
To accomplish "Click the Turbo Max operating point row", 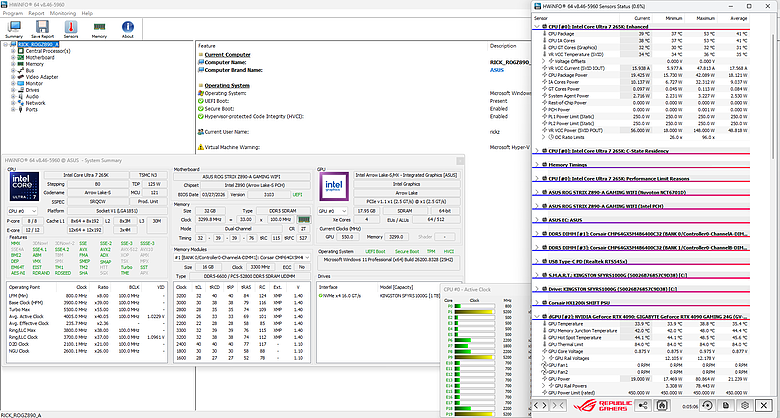I will (x=87, y=309).
